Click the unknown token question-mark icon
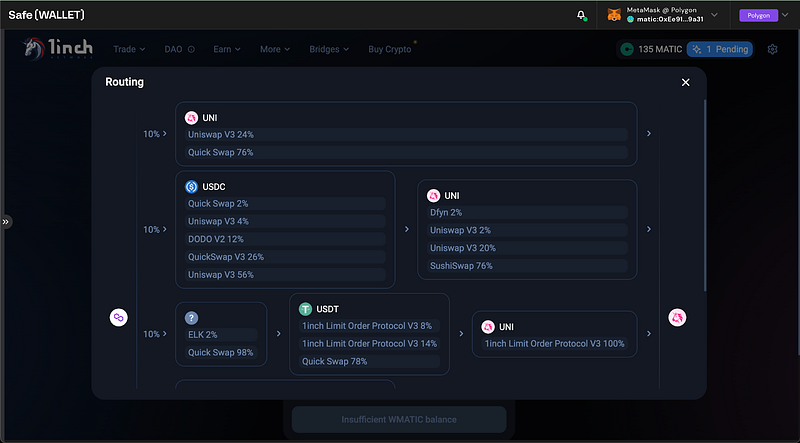 coord(191,318)
